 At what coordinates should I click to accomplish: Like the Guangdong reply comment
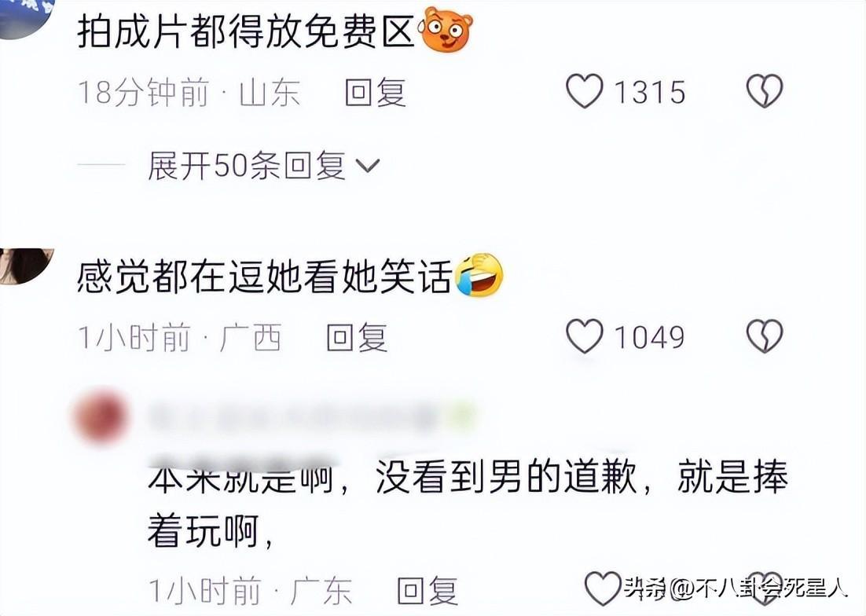603,588
